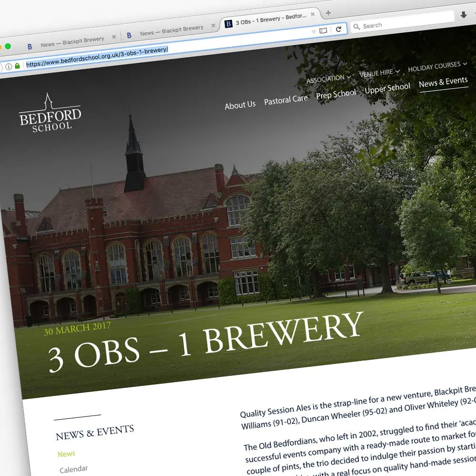Close the middle Blackpit Brewery News tab
This screenshot has width=476, height=476.
coord(213,26)
